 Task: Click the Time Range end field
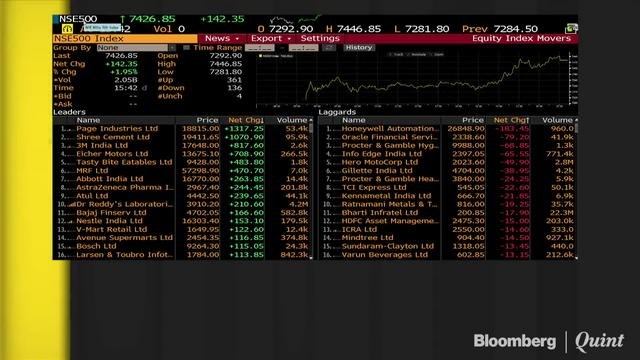[303, 48]
